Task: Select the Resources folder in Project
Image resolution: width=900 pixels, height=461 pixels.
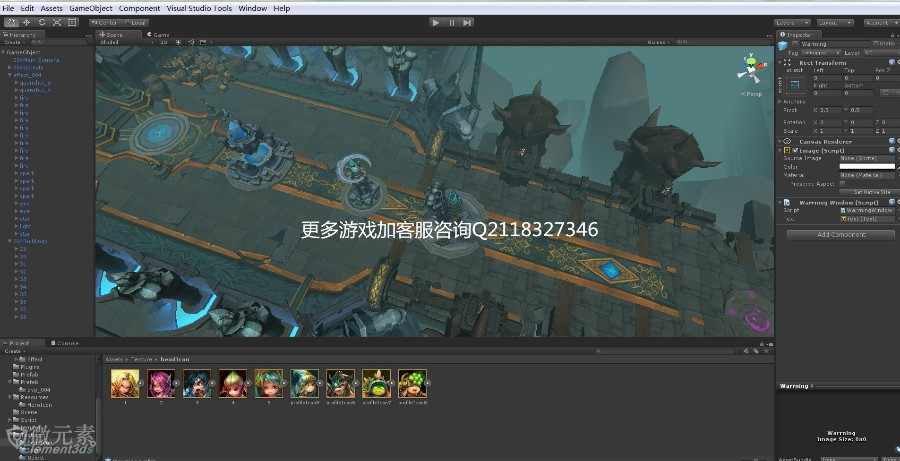Action: coord(30,397)
